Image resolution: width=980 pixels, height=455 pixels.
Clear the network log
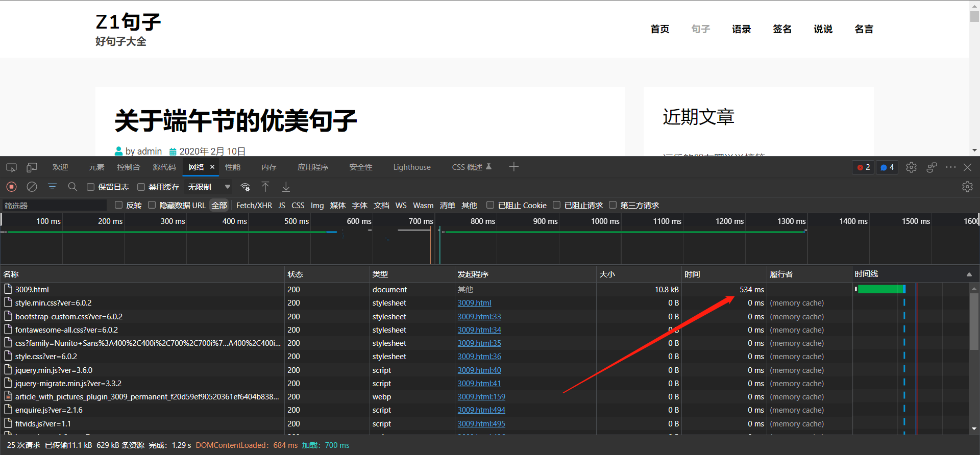tap(32, 187)
